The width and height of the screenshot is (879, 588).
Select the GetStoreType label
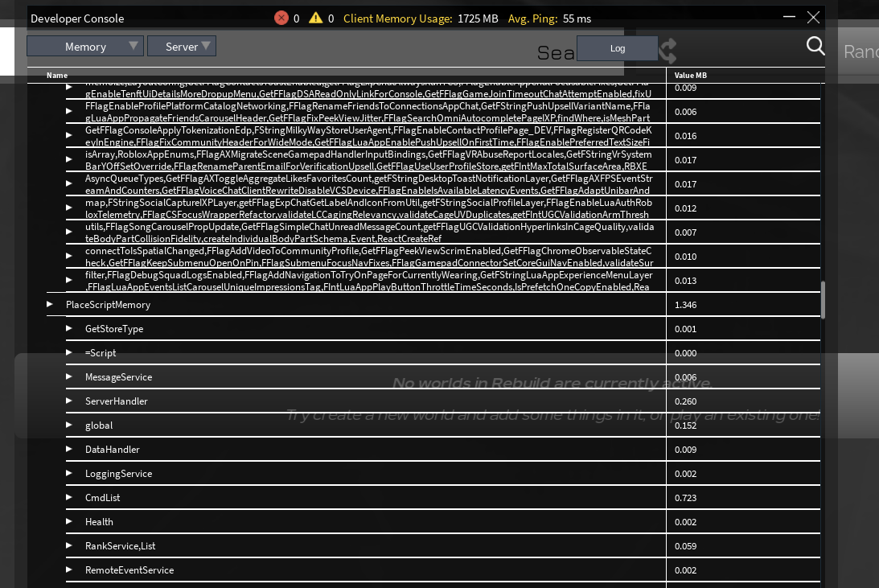[114, 328]
